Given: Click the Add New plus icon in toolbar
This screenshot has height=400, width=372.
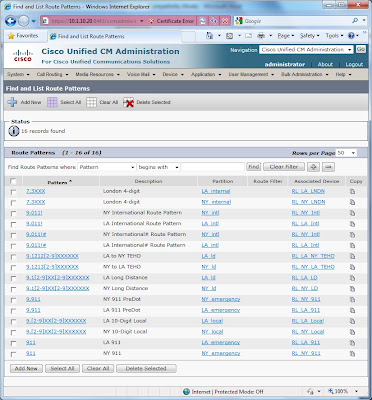Looking at the screenshot, I should (12, 102).
